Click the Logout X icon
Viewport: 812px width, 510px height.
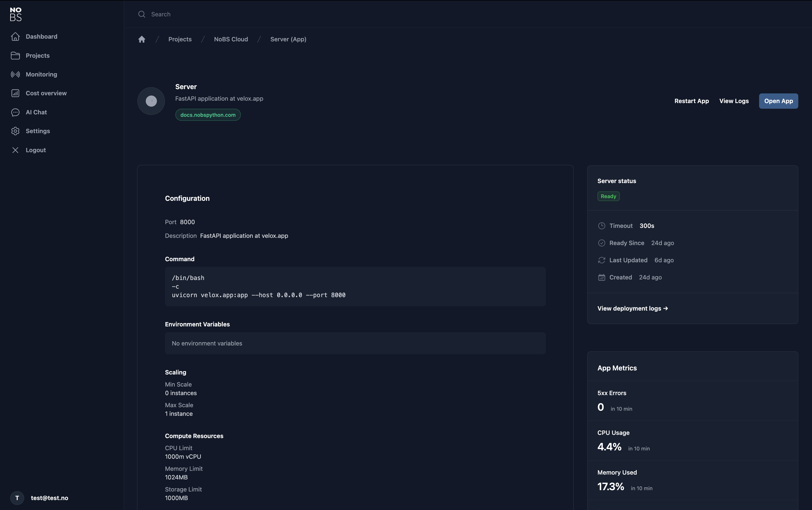pos(16,150)
